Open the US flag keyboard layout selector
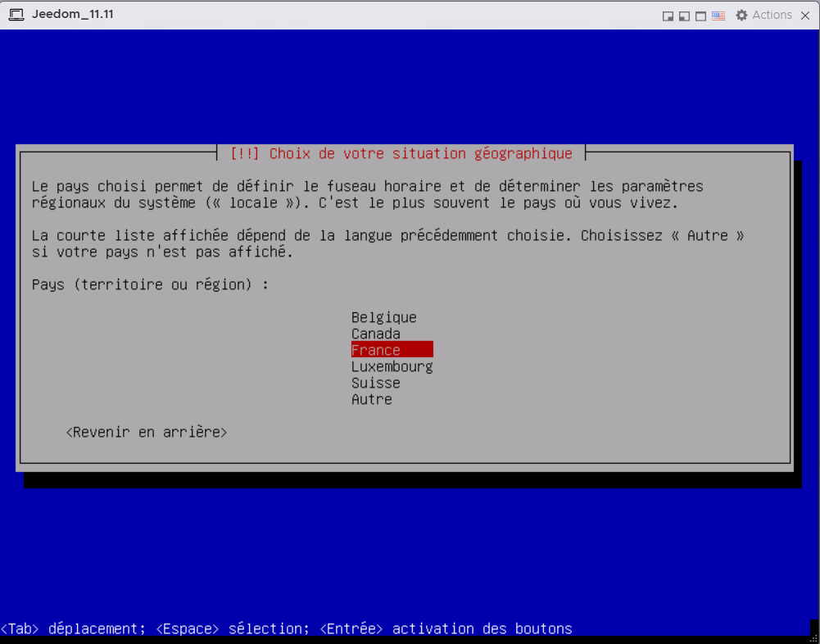Viewport: 820px width, 644px height. click(x=718, y=16)
